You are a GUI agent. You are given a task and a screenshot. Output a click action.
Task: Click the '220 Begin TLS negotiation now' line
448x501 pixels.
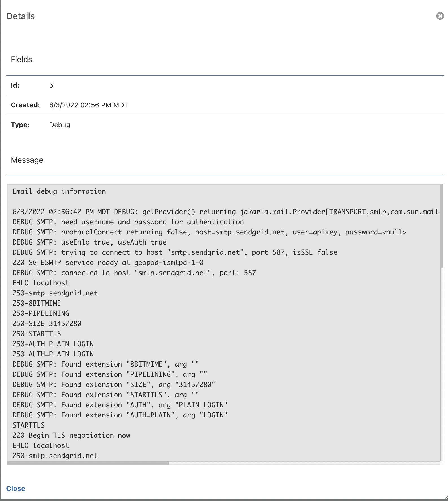pos(71,435)
